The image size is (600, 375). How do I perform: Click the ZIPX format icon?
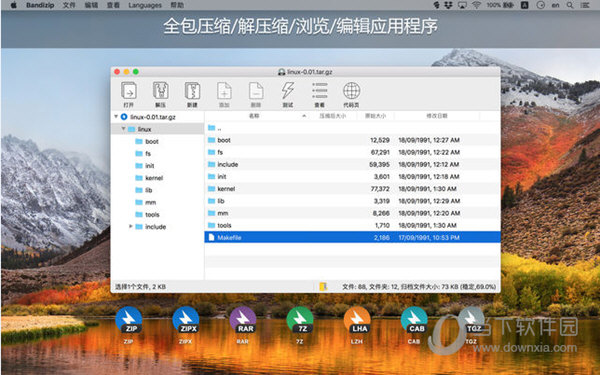tap(186, 320)
